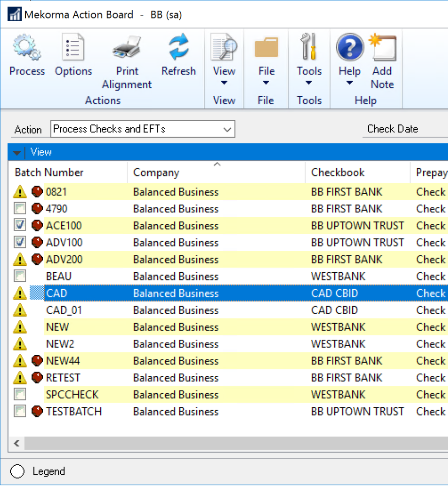Refresh the batch list
Viewport: 448px width, 486px height.
pos(178,47)
